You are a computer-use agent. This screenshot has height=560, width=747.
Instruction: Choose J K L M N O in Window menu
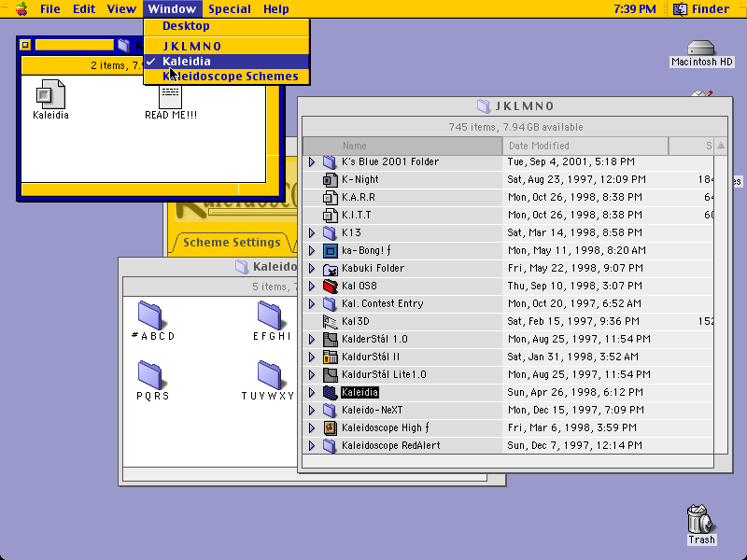tap(227, 46)
